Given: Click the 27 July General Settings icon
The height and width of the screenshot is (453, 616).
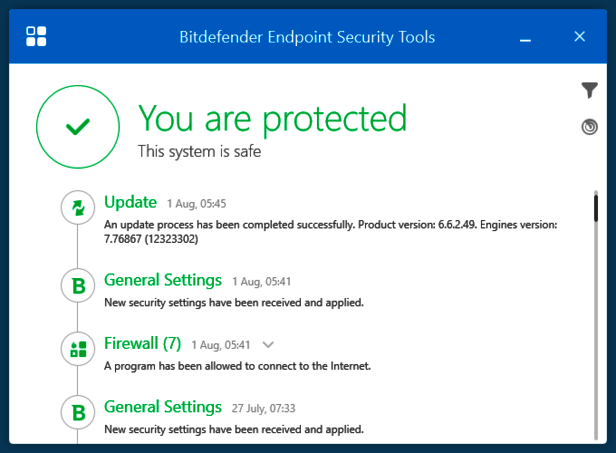Looking at the screenshot, I should pyautogui.click(x=77, y=413).
